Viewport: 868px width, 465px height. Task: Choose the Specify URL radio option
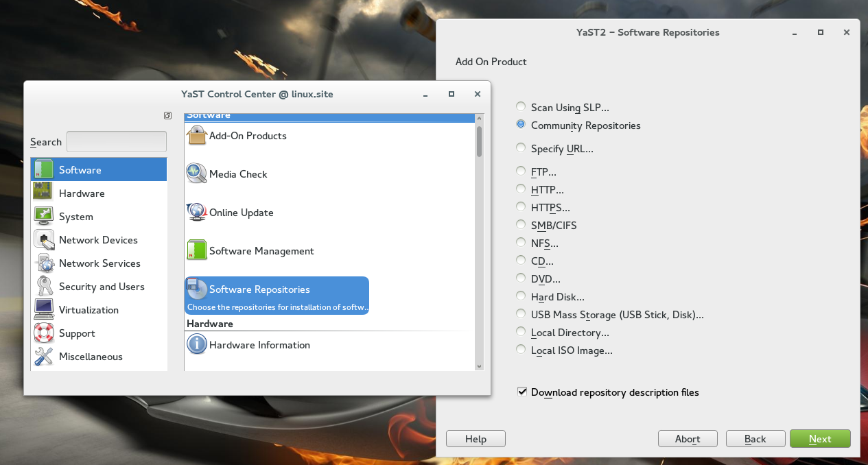(x=521, y=147)
